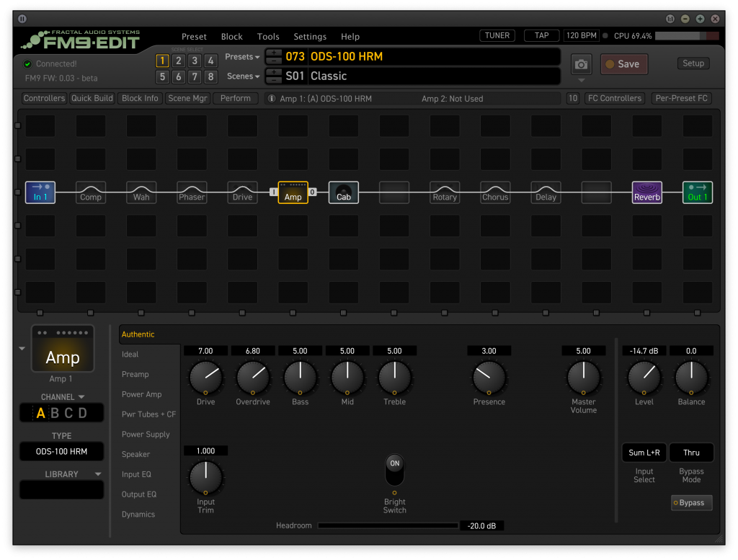
Task: Click the Chorus block in grid
Action: (x=495, y=192)
